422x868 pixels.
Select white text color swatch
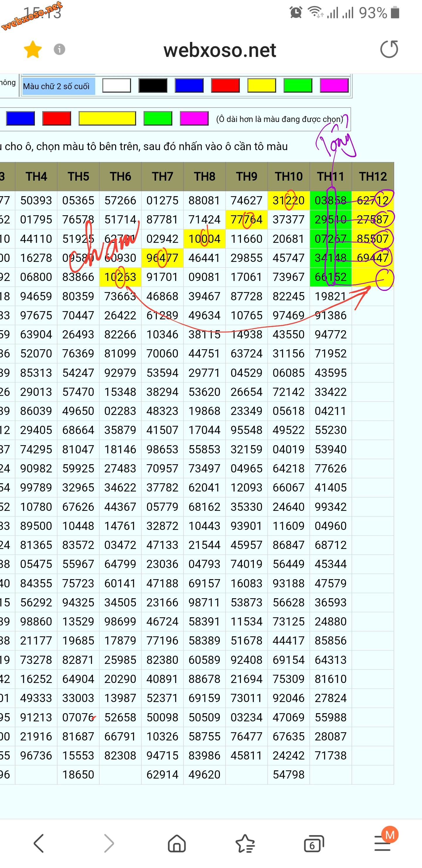117,85
